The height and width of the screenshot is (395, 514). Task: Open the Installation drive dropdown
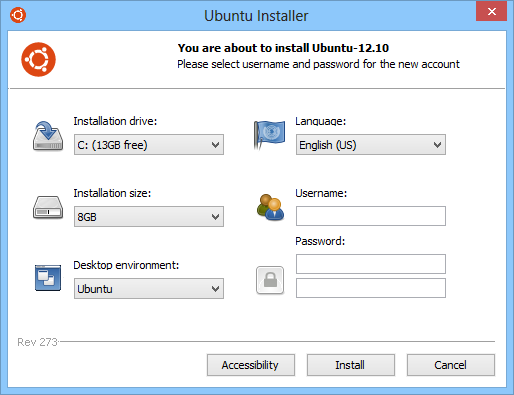pos(149,145)
